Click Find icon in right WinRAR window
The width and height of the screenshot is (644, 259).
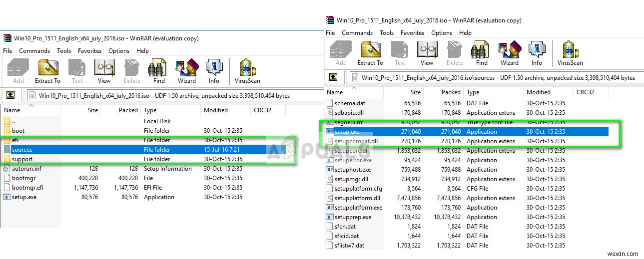[x=482, y=53]
